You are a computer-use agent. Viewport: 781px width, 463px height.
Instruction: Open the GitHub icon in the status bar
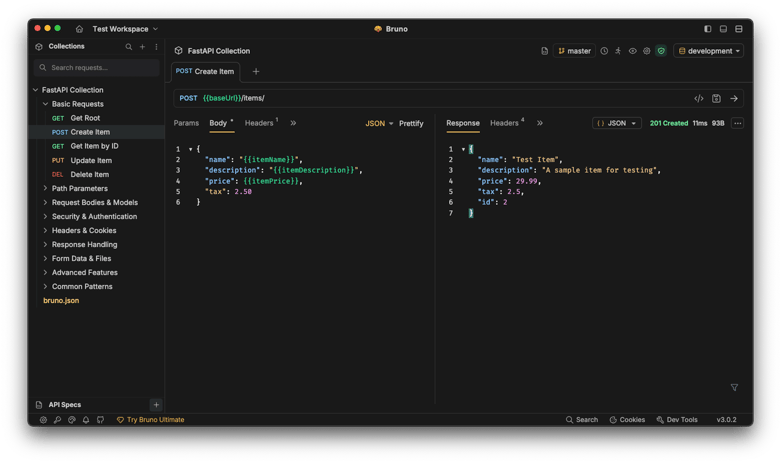point(101,420)
